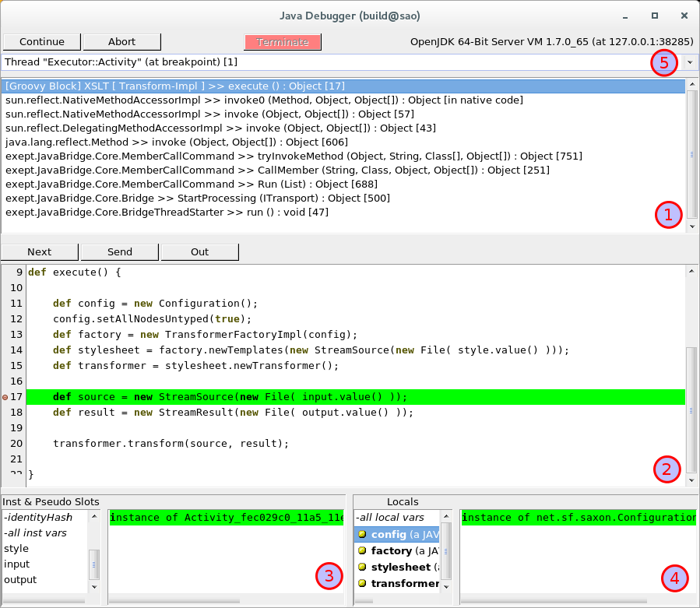
Task: Click the yellow icon beside factory variable
Action: [x=362, y=551]
